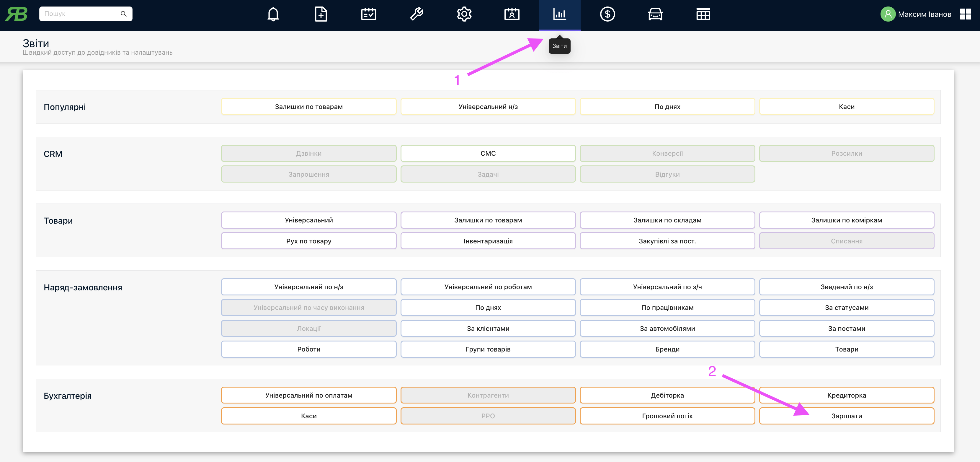
Task: Click the green RB logo
Action: [16, 14]
